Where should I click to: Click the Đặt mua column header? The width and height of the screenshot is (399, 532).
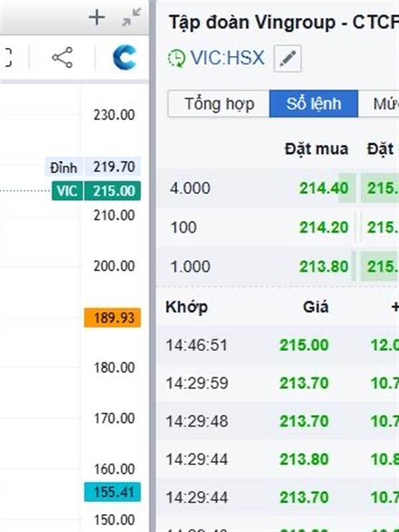click(317, 149)
